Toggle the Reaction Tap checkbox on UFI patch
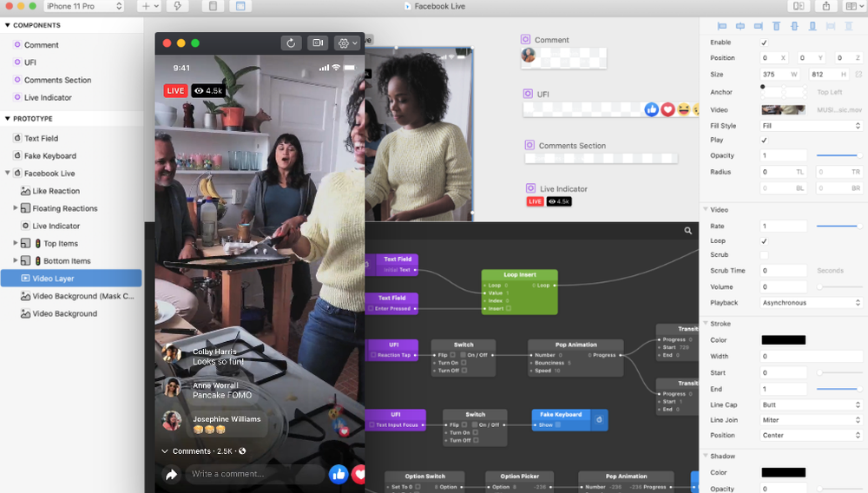 (x=373, y=355)
